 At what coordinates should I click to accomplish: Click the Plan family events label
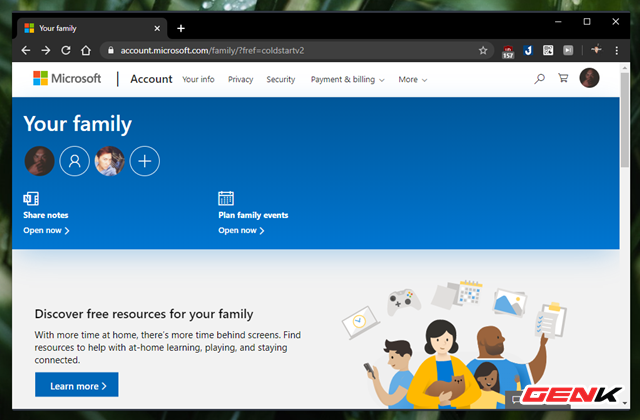click(253, 215)
